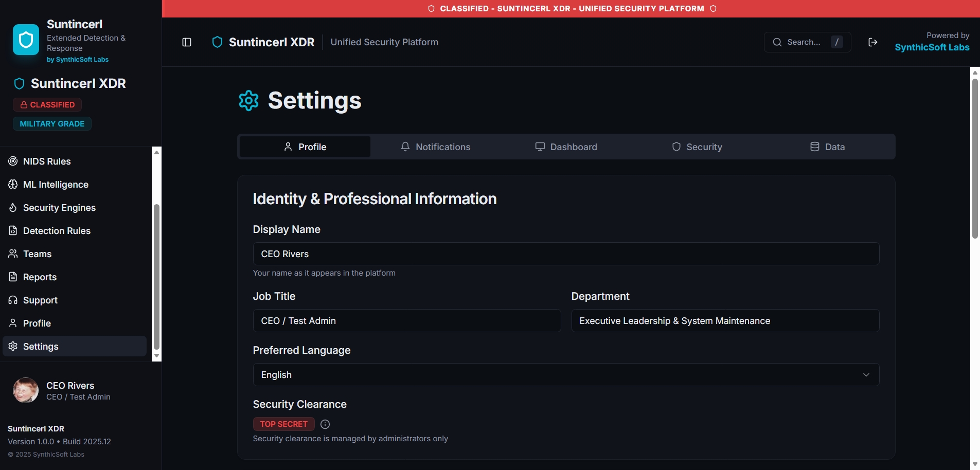The image size is (980, 470).
Task: Open the Reports sidebar item
Action: pyautogui.click(x=40, y=277)
